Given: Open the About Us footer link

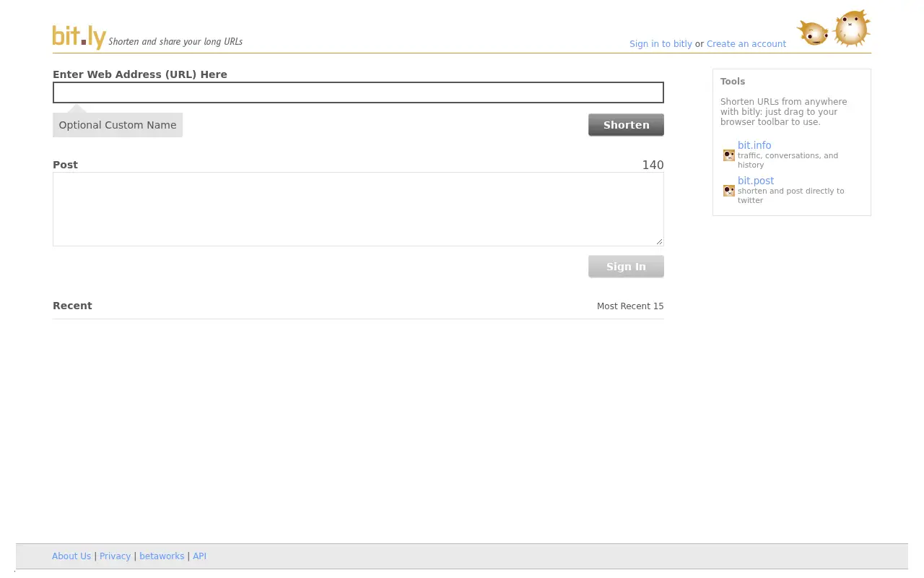Looking at the screenshot, I should tap(71, 556).
